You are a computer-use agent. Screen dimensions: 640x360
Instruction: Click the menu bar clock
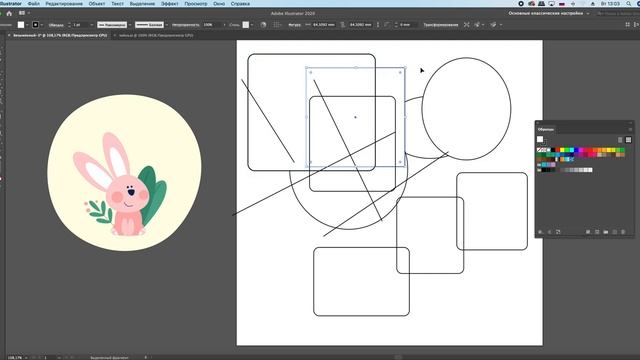click(610, 4)
